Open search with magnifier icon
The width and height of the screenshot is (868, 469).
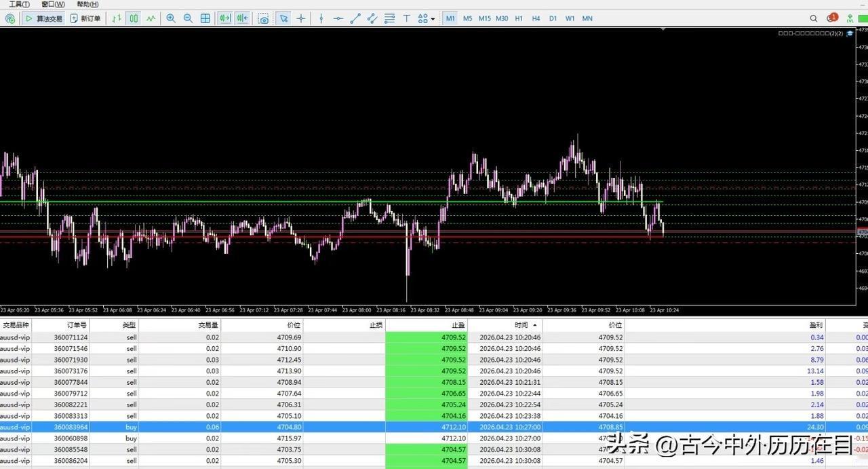[x=814, y=18]
